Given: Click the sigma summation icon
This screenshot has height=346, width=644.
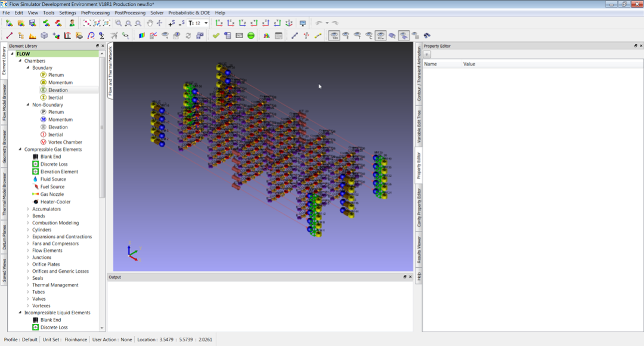Looking at the screenshot, I should 102,36.
